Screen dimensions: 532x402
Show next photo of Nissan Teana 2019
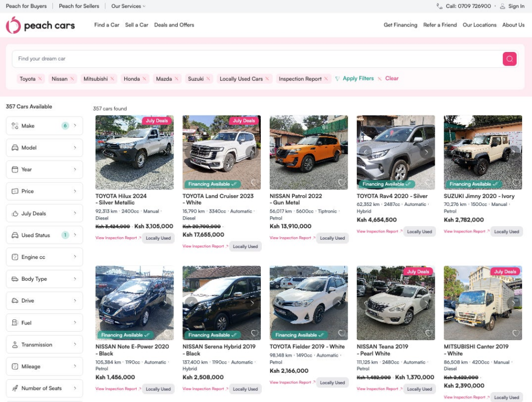[426, 303]
